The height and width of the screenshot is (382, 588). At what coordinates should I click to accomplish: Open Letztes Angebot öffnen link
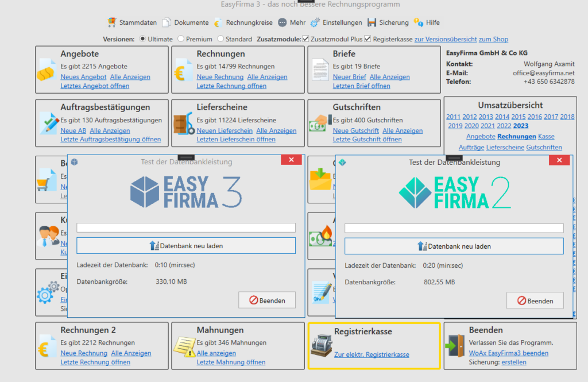pyautogui.click(x=95, y=86)
